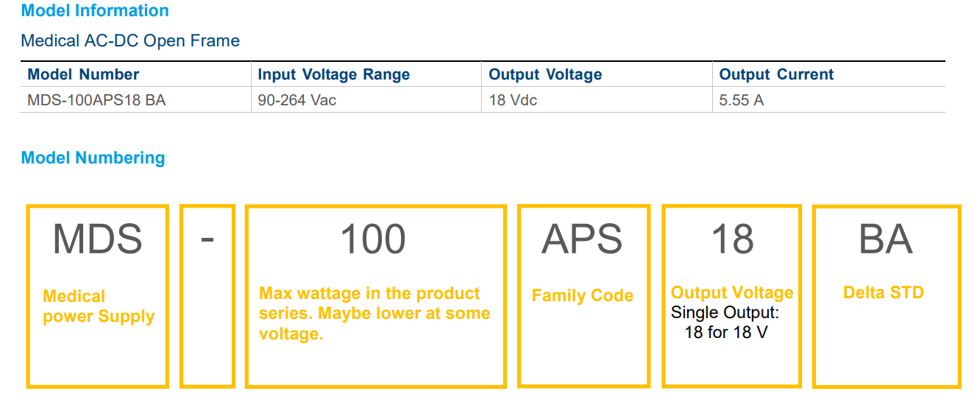This screenshot has height=394, width=980.
Task: Click the large 100 wattage number
Action: point(373,239)
